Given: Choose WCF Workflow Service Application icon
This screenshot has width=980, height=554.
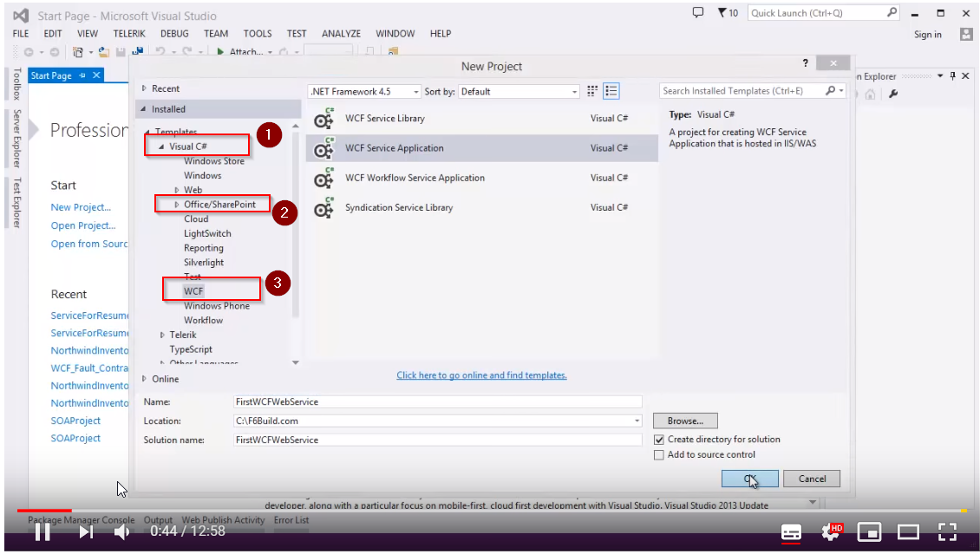Looking at the screenshot, I should click(x=323, y=178).
